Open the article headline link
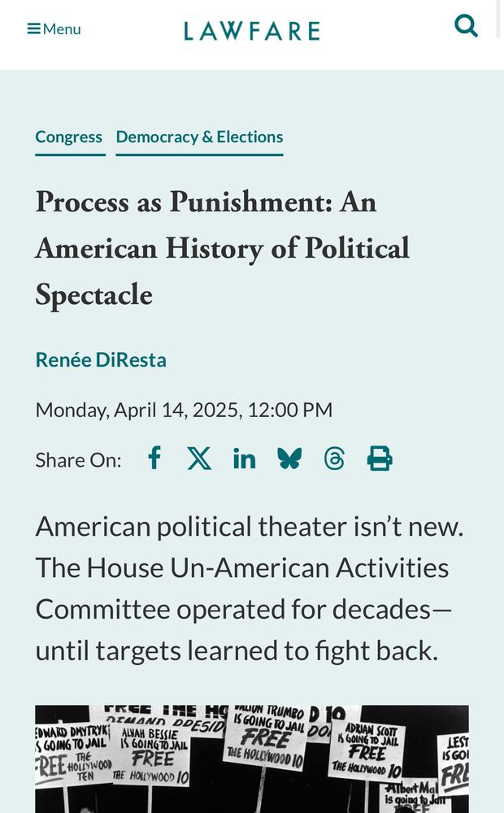The width and height of the screenshot is (504, 813). coord(222,248)
